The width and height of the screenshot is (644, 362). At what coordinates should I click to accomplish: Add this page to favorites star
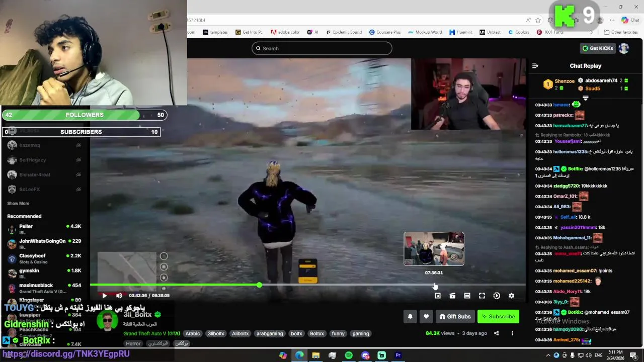[x=538, y=20]
